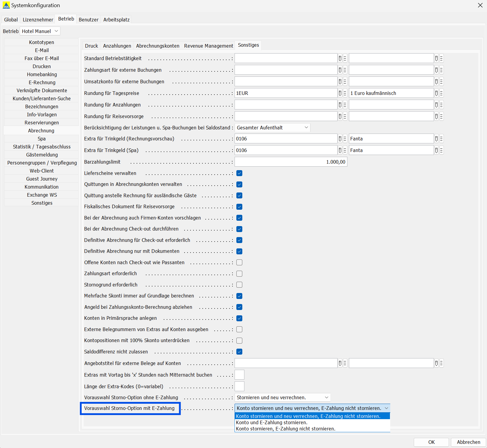Image resolution: width=487 pixels, height=448 pixels.
Task: Click pen icon right of '1 Euro kaufmännisch' field
Action: point(436,93)
